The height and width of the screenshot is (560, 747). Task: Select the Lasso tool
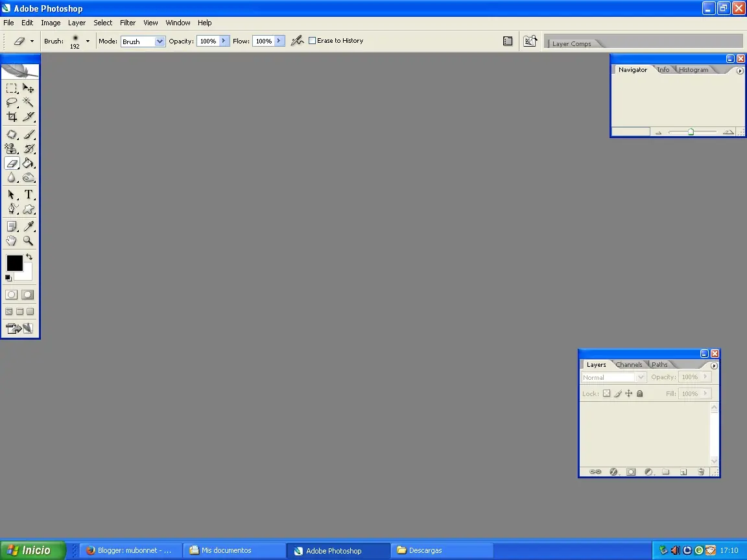point(10,102)
